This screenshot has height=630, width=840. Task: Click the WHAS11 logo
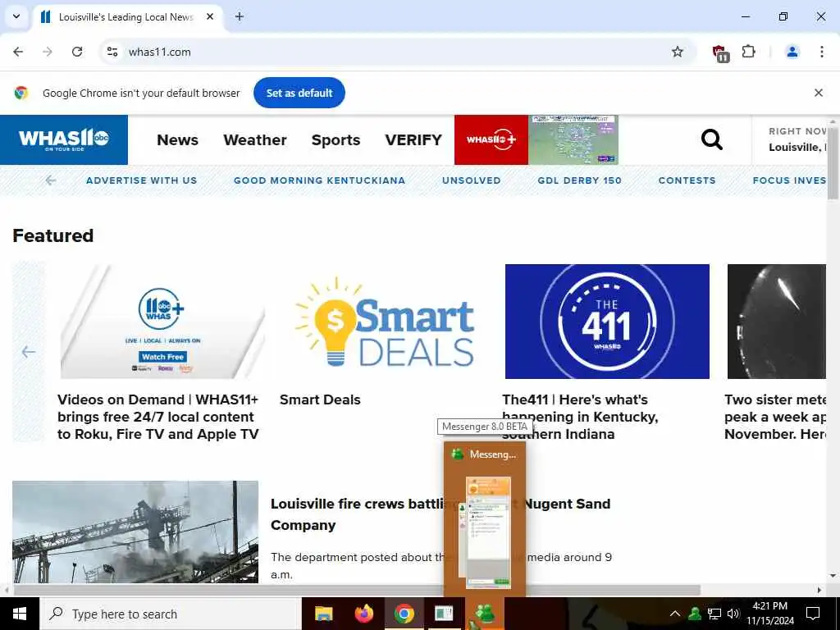click(64, 139)
